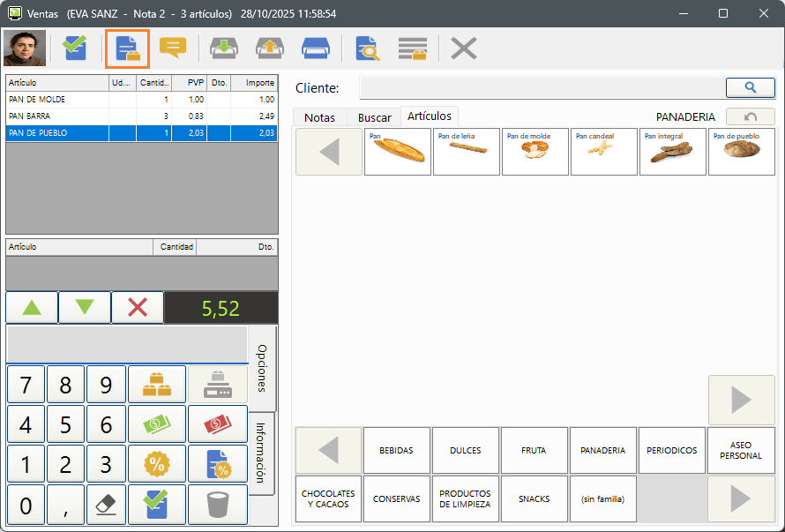Click the orange percent discount badge
This screenshot has height=532, width=785.
point(157,464)
